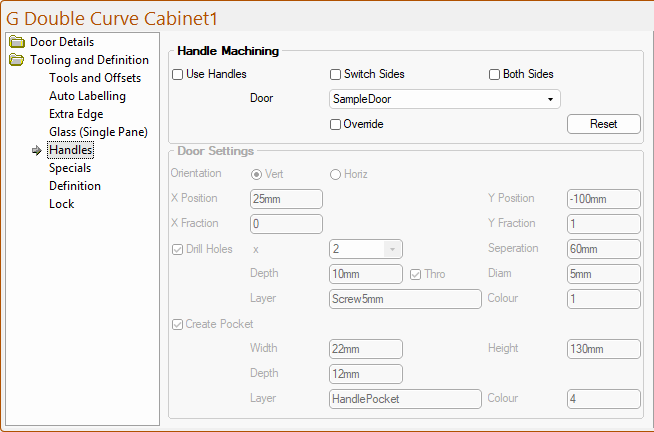Open the SampleDoor dropdown list

click(x=550, y=99)
